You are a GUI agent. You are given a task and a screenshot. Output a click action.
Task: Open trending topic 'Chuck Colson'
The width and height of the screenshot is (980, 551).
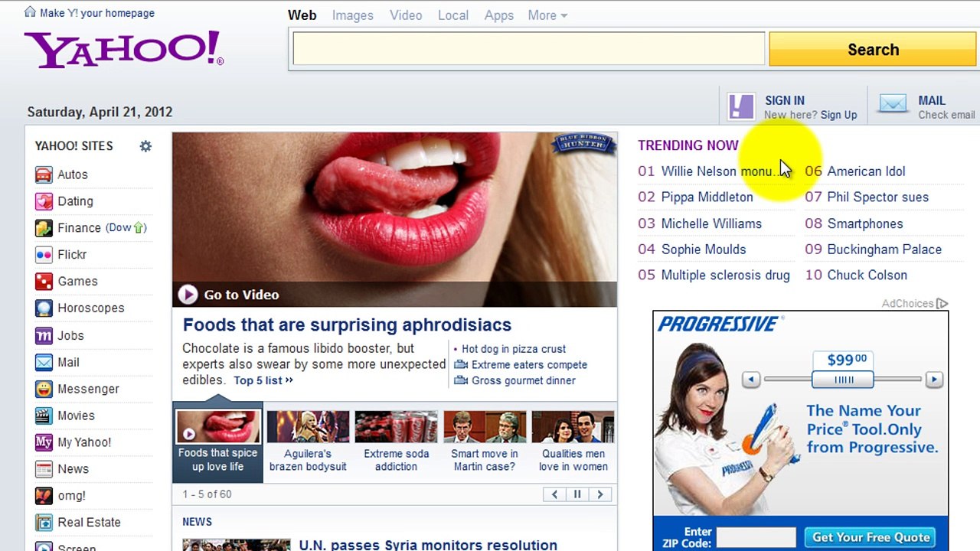click(867, 275)
